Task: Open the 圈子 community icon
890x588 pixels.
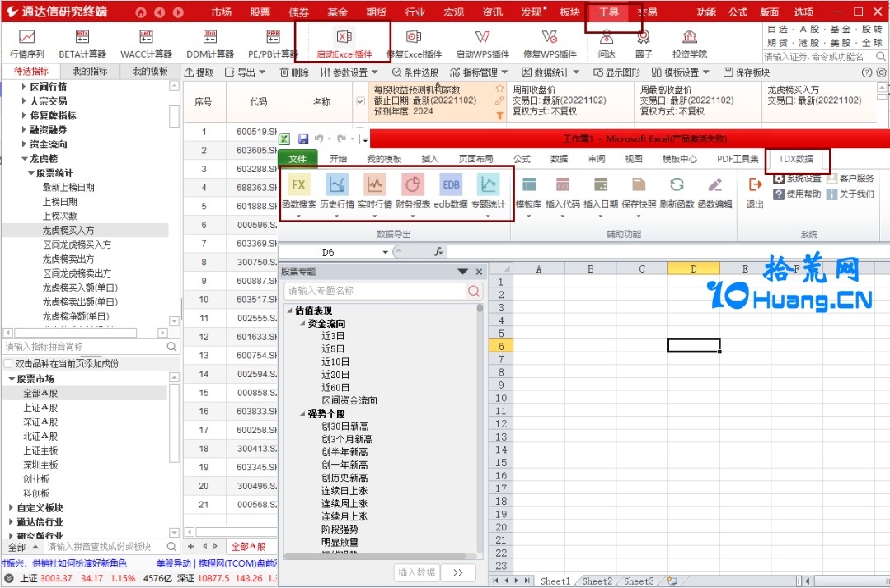Action: [643, 37]
